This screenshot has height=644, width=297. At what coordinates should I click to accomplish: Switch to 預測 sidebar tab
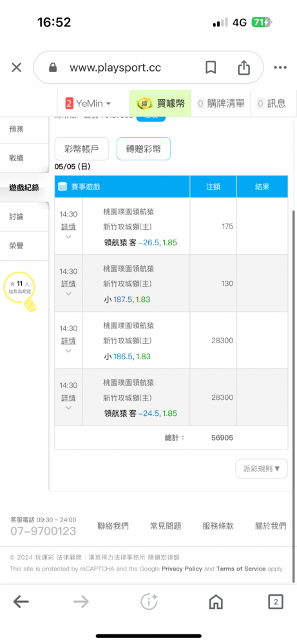pos(24,129)
